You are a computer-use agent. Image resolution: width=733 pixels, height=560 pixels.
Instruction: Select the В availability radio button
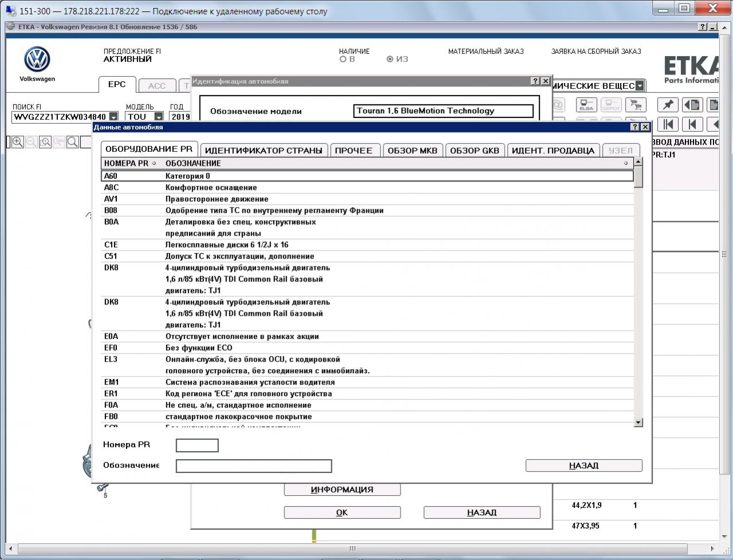[343, 59]
